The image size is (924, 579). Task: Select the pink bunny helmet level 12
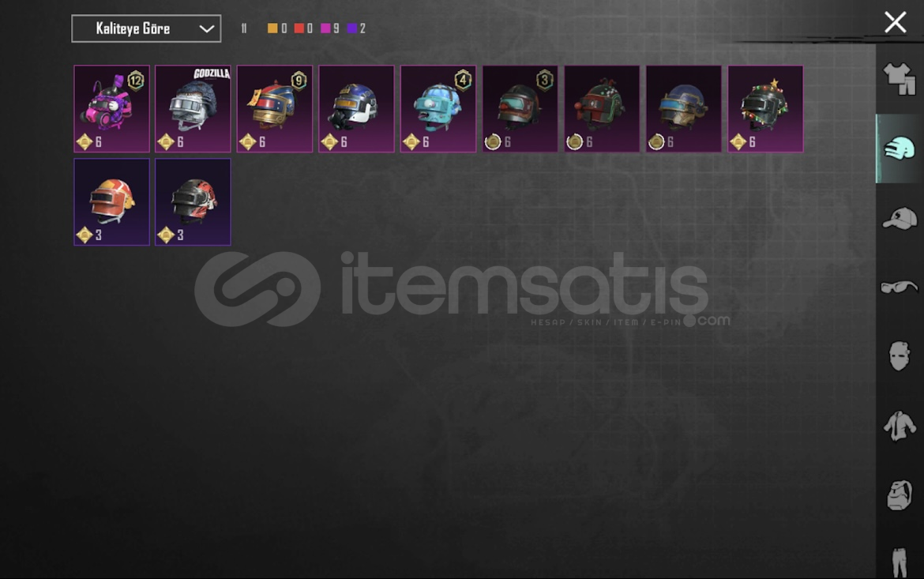pyautogui.click(x=111, y=108)
